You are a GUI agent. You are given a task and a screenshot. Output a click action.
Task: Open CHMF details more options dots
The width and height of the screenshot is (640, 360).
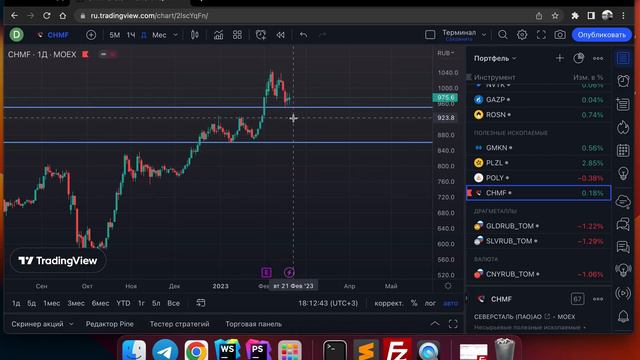(598, 299)
